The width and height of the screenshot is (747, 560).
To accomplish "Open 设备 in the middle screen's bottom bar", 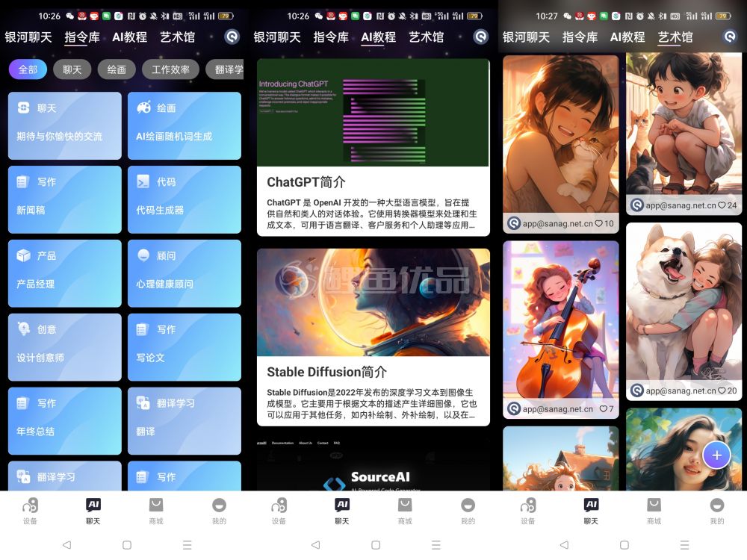I will click(279, 511).
